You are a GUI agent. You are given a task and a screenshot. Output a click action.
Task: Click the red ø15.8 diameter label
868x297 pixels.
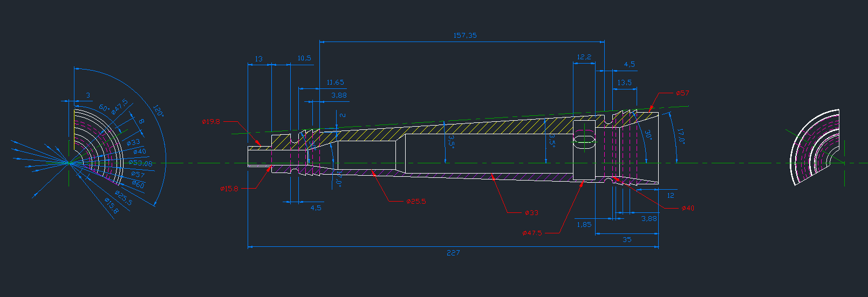point(229,189)
